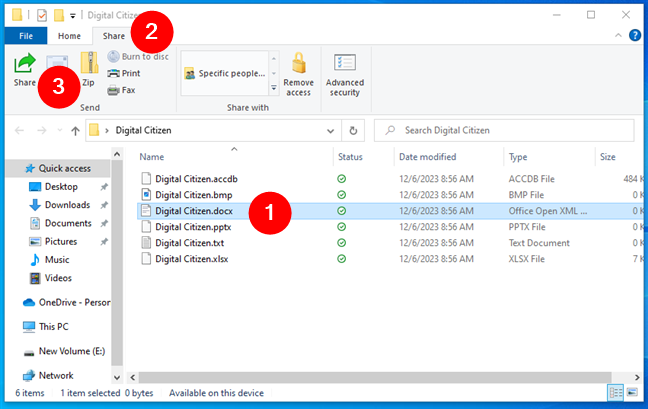Select Digital Citizen.bmp file

pyautogui.click(x=193, y=195)
